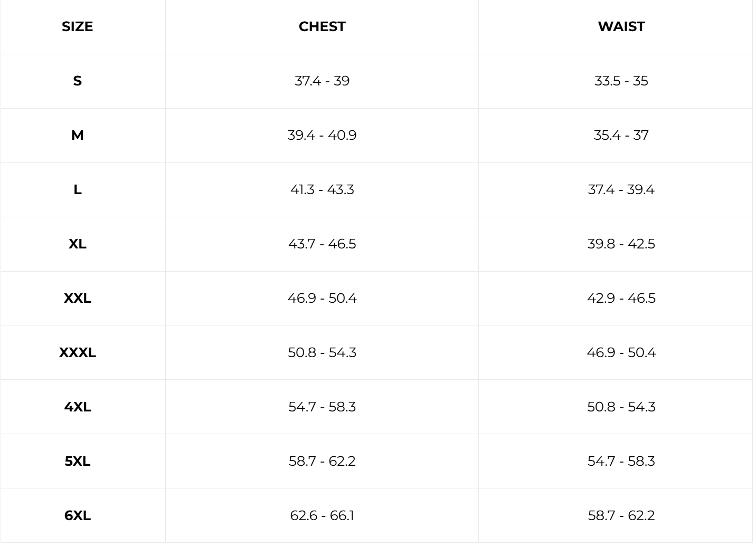756x547 pixels.
Task: Click the SIZE column header
Action: [77, 26]
